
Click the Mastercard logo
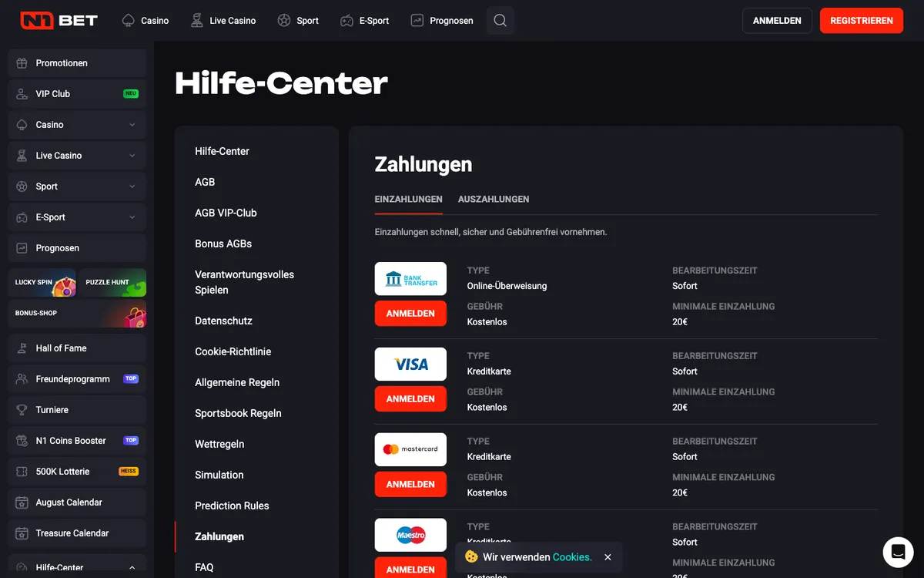(x=410, y=449)
